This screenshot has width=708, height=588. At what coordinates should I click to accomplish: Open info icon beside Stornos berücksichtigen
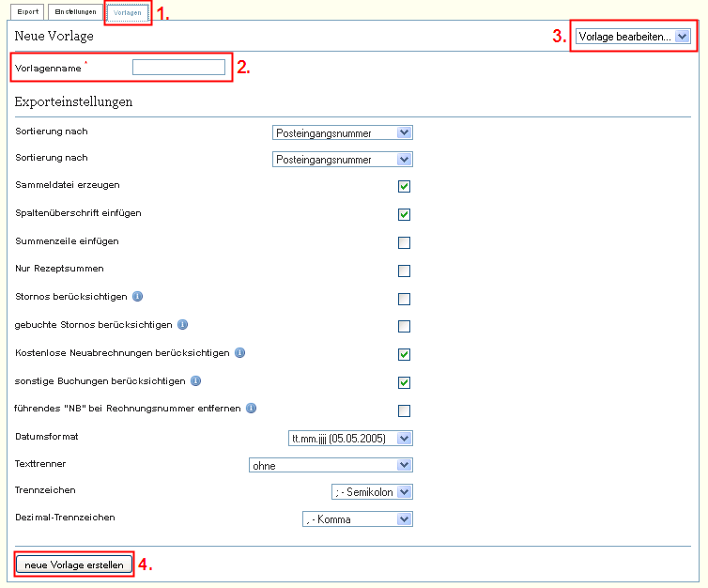click(138, 296)
